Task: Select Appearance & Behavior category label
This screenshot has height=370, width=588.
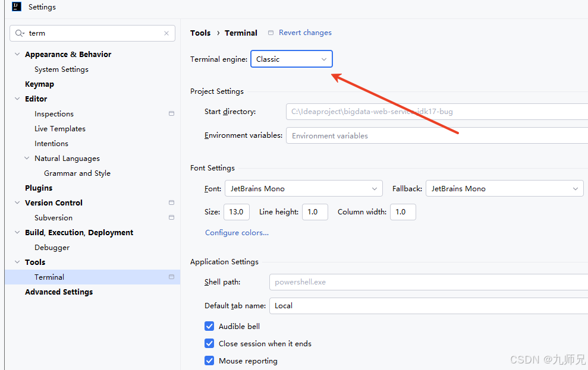Action: (x=68, y=54)
